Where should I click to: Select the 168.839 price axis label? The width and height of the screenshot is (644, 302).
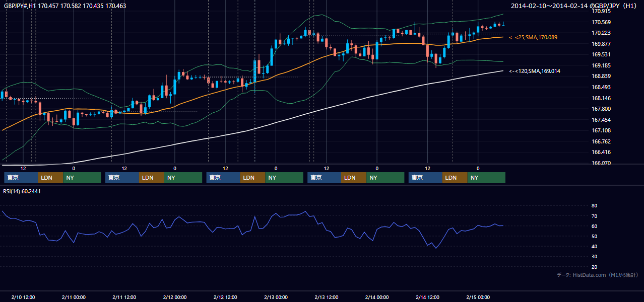pos(601,76)
